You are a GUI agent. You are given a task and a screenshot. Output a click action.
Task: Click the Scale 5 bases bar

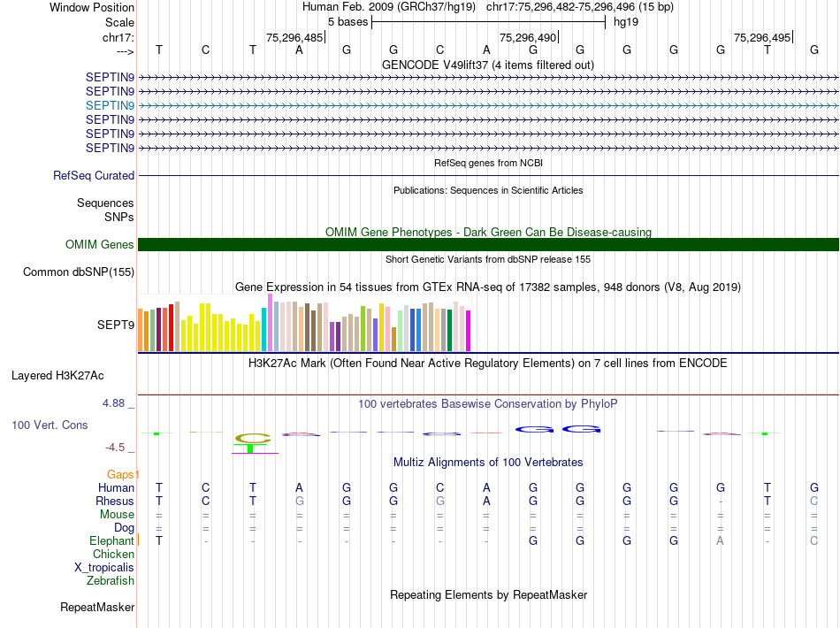[489, 22]
